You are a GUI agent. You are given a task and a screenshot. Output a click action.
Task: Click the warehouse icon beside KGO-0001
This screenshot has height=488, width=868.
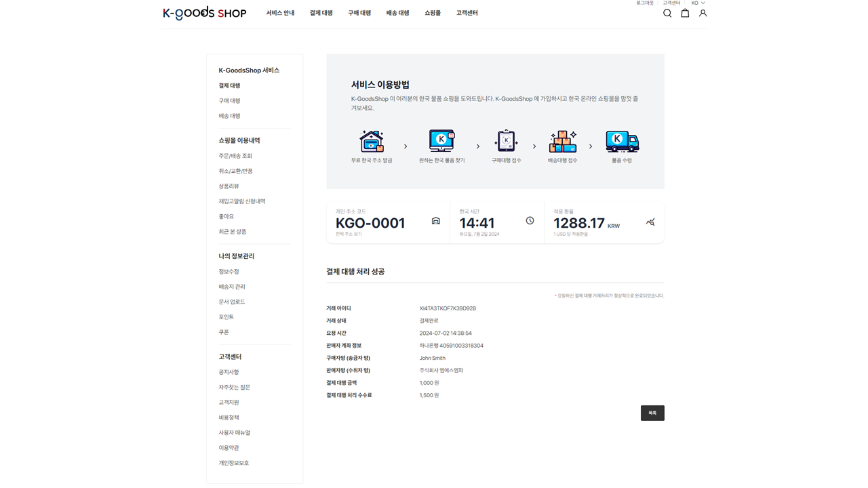(x=436, y=221)
